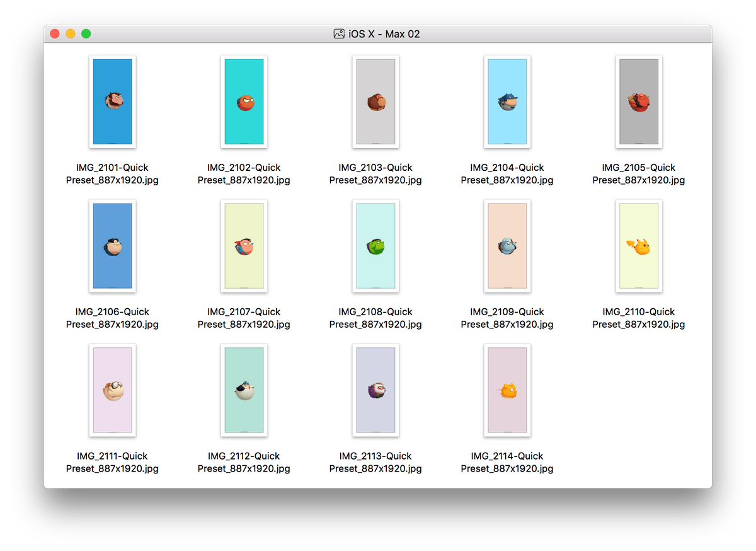Select the IMG_2104 sky blue thumbnail

[x=507, y=101]
